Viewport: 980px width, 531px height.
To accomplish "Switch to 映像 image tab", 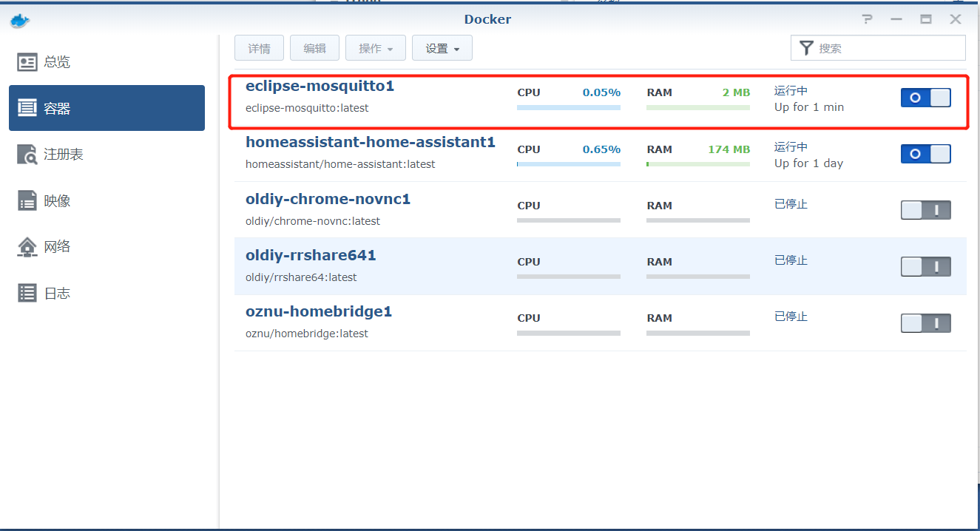I will [x=107, y=200].
